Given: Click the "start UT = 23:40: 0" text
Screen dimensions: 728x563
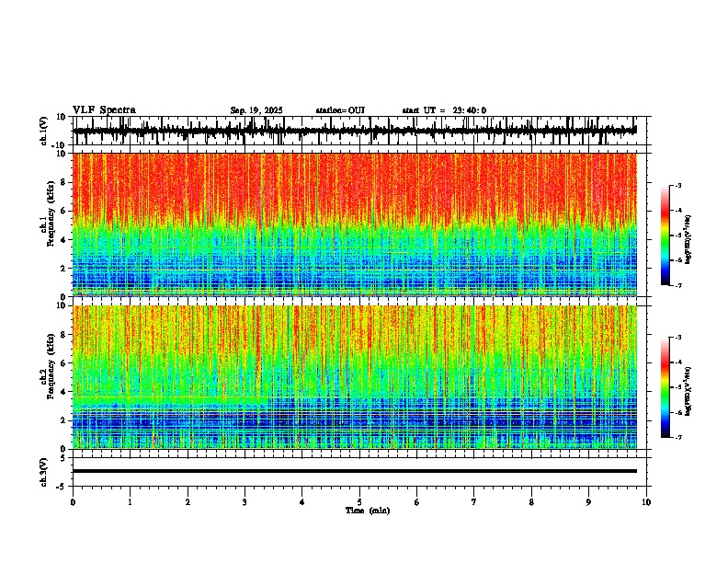Looking at the screenshot, I should click(x=444, y=110).
